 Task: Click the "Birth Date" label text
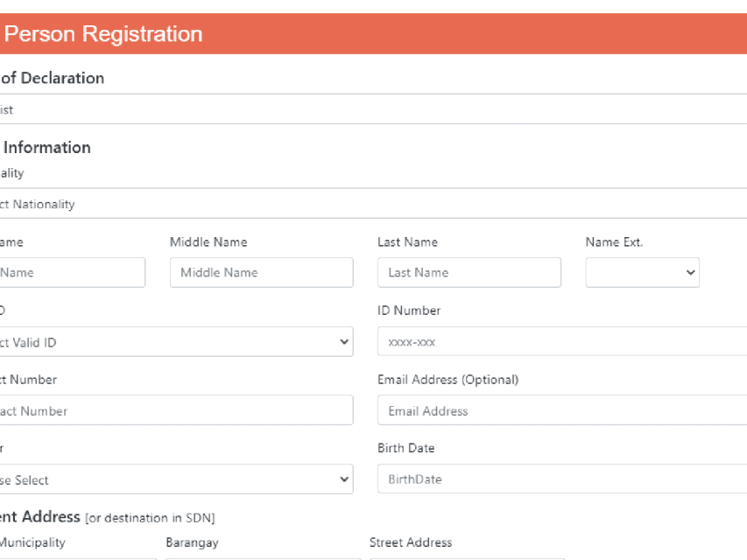[x=405, y=448]
